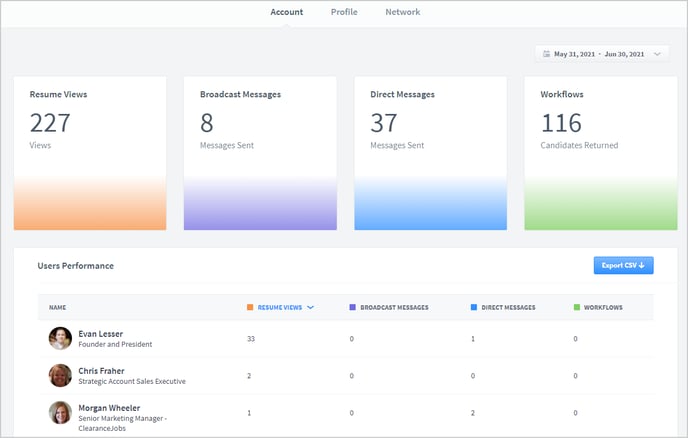Select the name Chris Fraher
The height and width of the screenshot is (438, 688).
101,371
